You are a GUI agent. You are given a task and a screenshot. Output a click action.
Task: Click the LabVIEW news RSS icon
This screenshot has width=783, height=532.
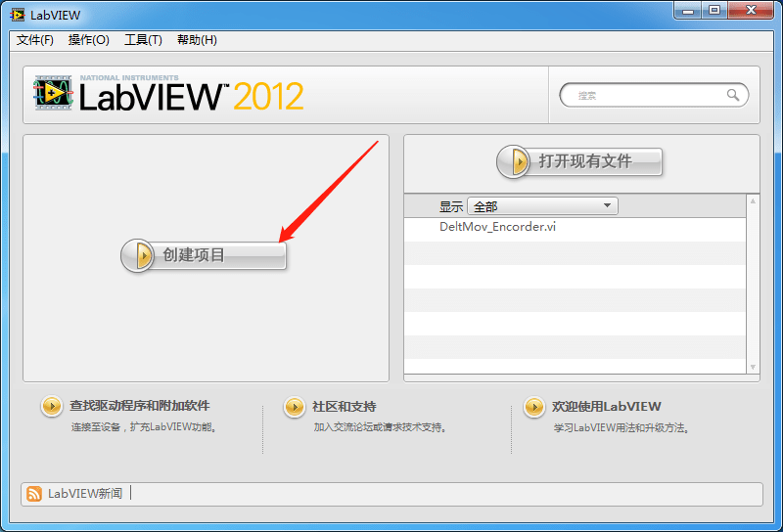[34, 494]
